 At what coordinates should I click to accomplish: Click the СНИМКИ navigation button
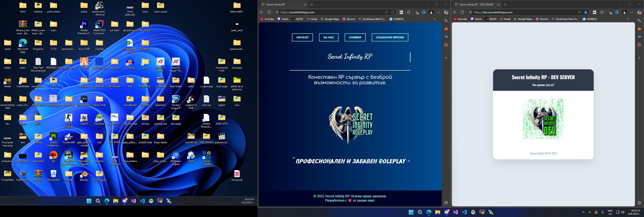pyautogui.click(x=355, y=37)
